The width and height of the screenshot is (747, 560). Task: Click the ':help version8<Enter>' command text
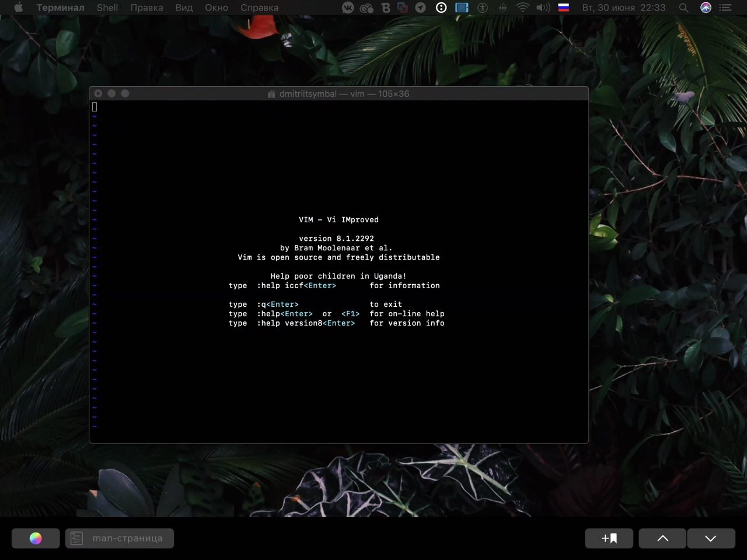pyautogui.click(x=306, y=323)
